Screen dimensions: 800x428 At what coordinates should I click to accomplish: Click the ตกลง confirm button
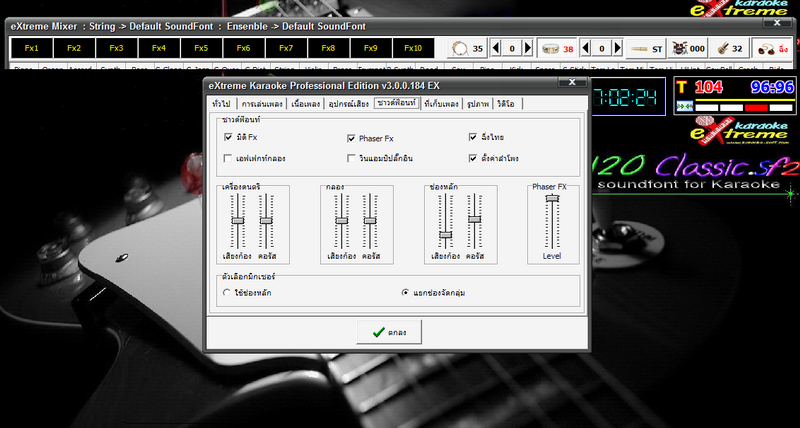click(387, 332)
